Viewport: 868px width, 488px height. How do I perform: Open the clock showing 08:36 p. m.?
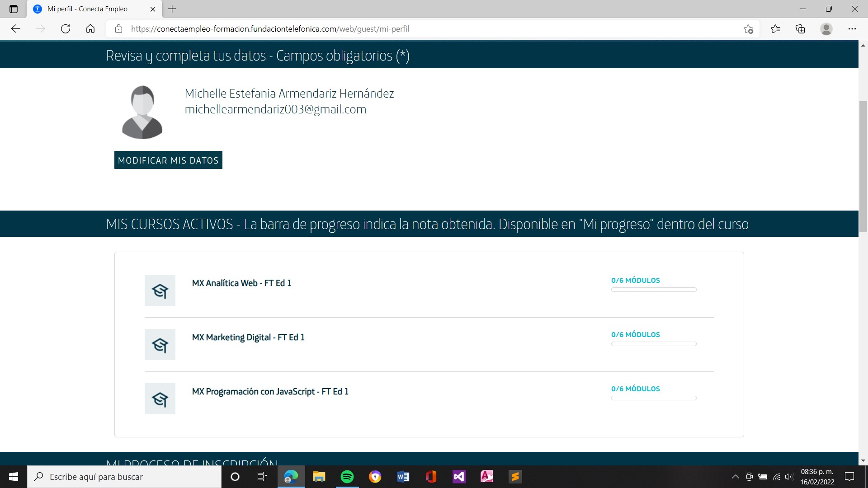817,477
